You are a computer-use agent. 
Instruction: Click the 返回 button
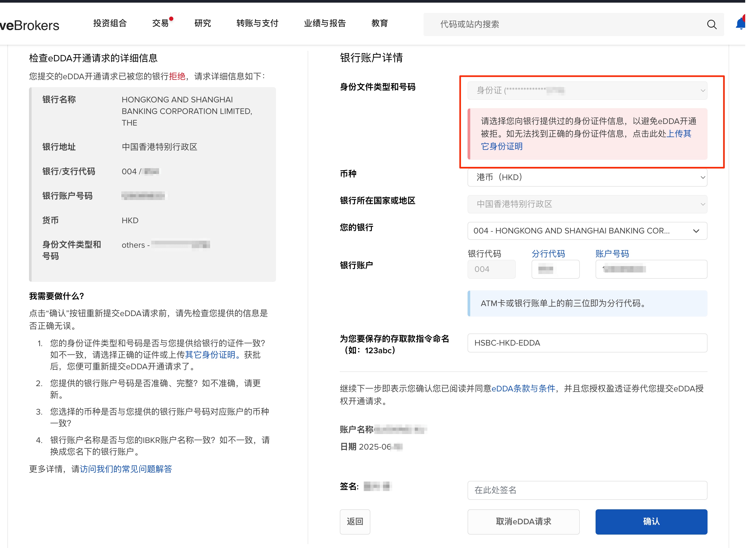click(355, 521)
